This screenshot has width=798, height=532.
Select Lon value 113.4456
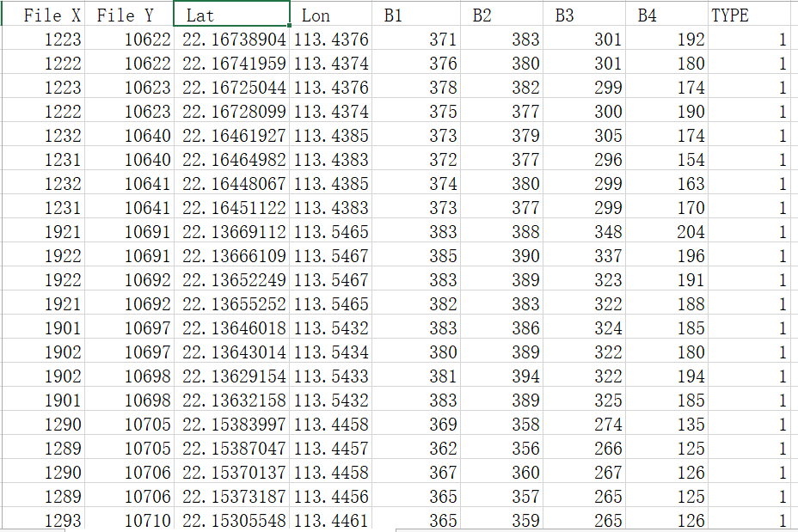pos(331,496)
